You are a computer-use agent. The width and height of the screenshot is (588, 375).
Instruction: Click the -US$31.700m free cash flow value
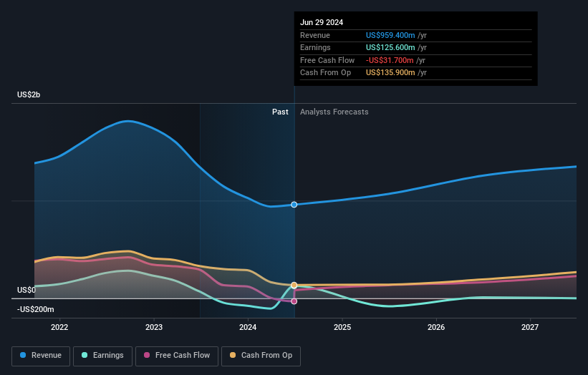(390, 60)
